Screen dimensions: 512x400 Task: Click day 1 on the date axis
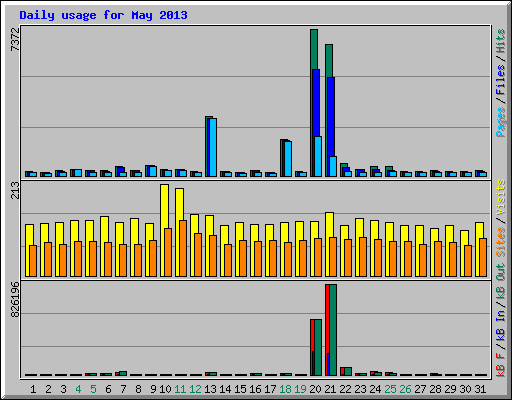[33, 389]
